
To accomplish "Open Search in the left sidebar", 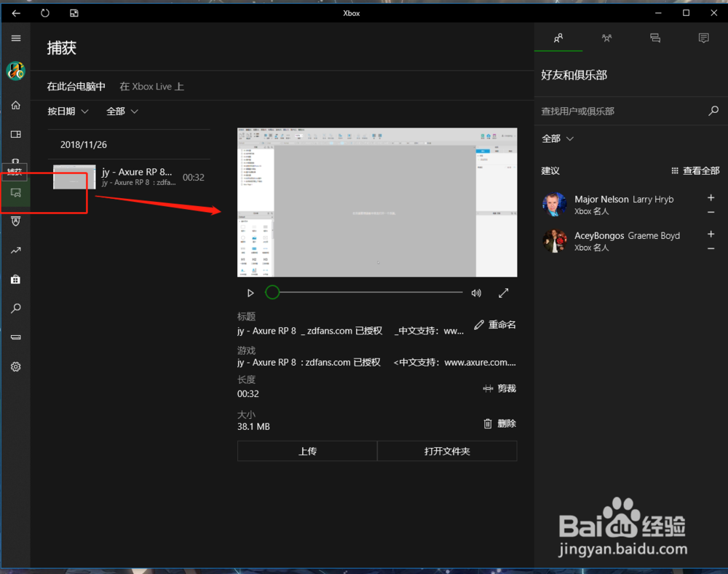I will pyautogui.click(x=16, y=308).
